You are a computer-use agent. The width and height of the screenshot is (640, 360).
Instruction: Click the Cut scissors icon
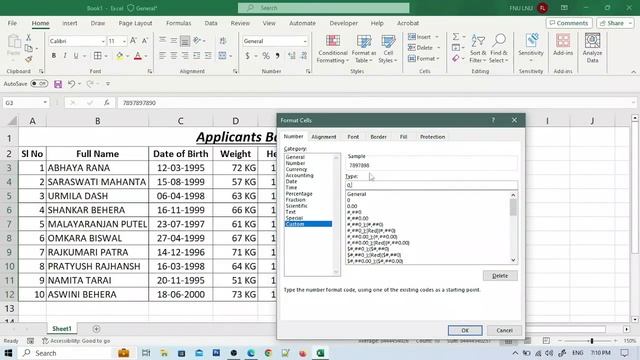[29, 37]
